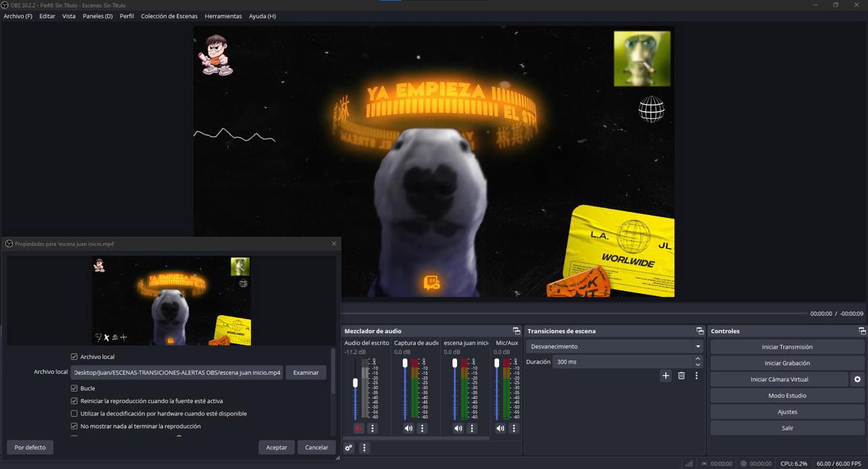This screenshot has height=469, width=868.
Task: Click the properties dialog video preview
Action: [x=172, y=301]
